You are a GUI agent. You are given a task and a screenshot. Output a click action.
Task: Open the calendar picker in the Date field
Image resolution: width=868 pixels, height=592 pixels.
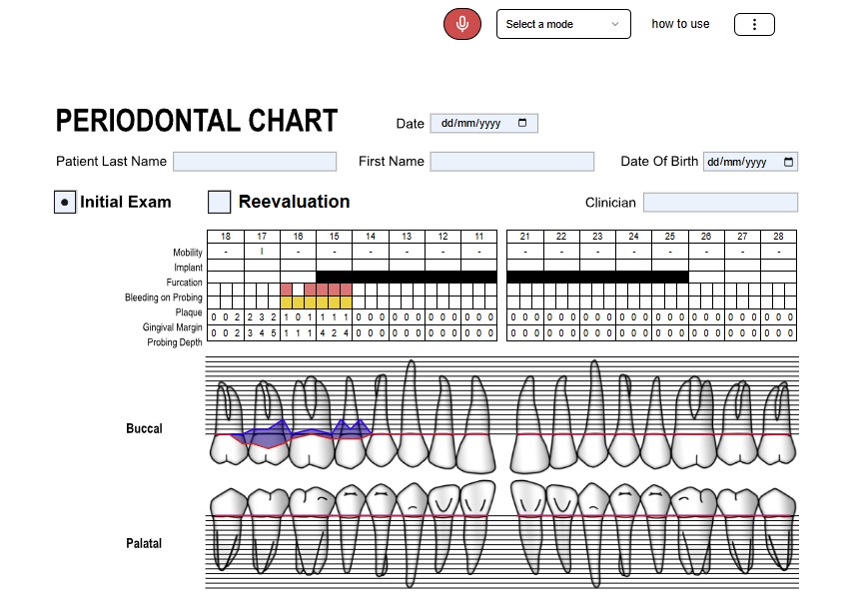522,124
